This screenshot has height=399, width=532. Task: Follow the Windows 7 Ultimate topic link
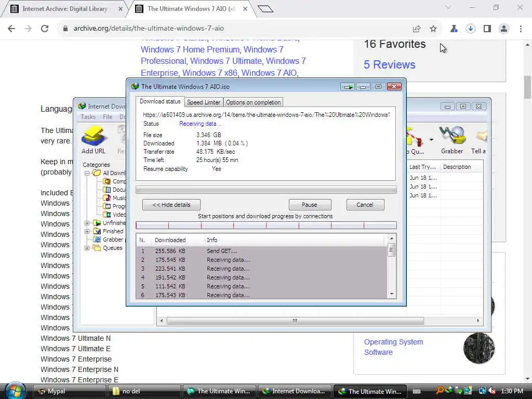pos(226,61)
